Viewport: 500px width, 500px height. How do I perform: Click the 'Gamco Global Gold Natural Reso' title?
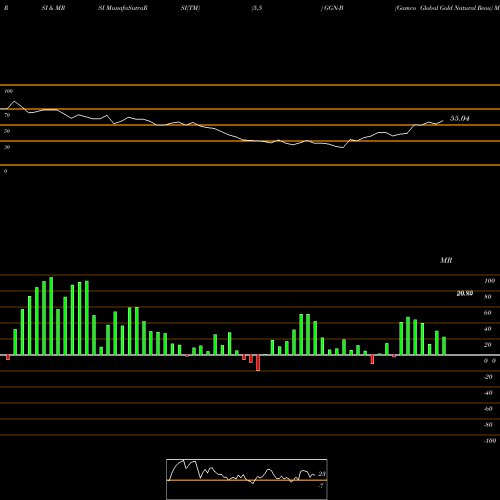[x=444, y=8]
